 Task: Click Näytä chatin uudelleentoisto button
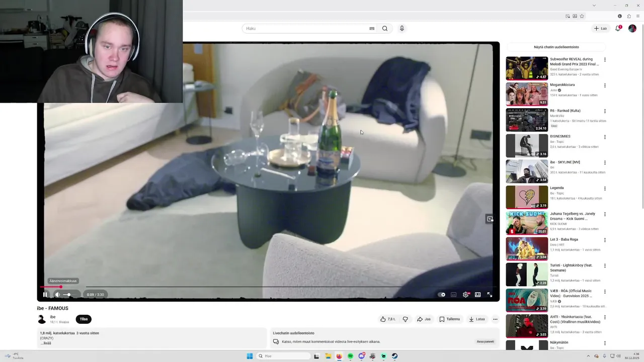556,47
